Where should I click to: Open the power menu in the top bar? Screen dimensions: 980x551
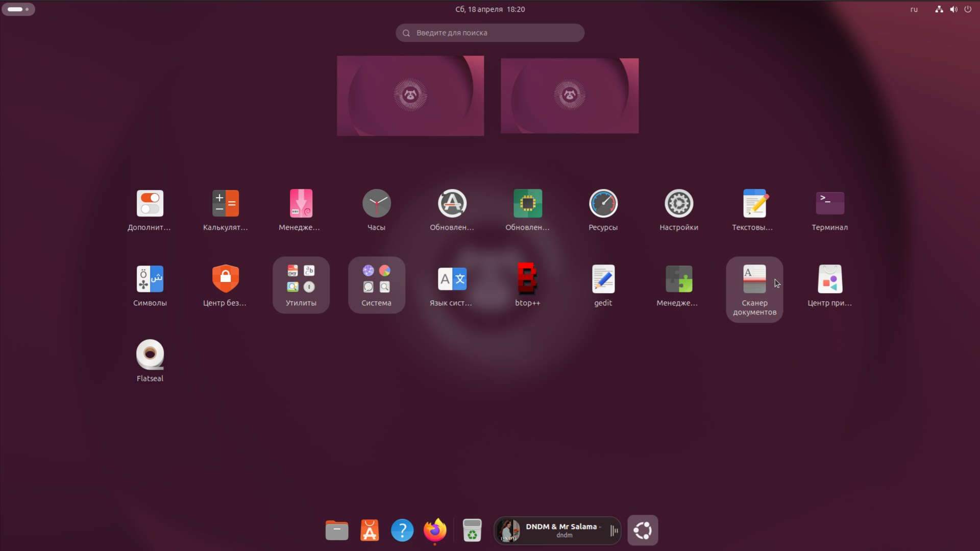tap(968, 9)
